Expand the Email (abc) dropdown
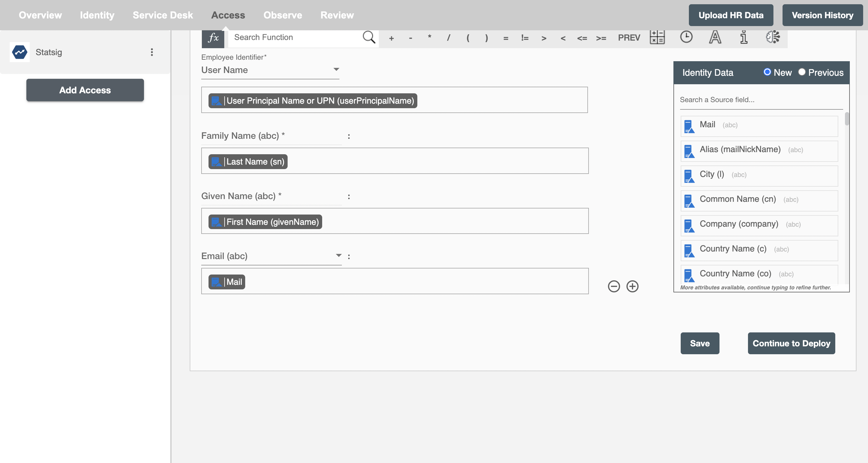 coord(338,256)
